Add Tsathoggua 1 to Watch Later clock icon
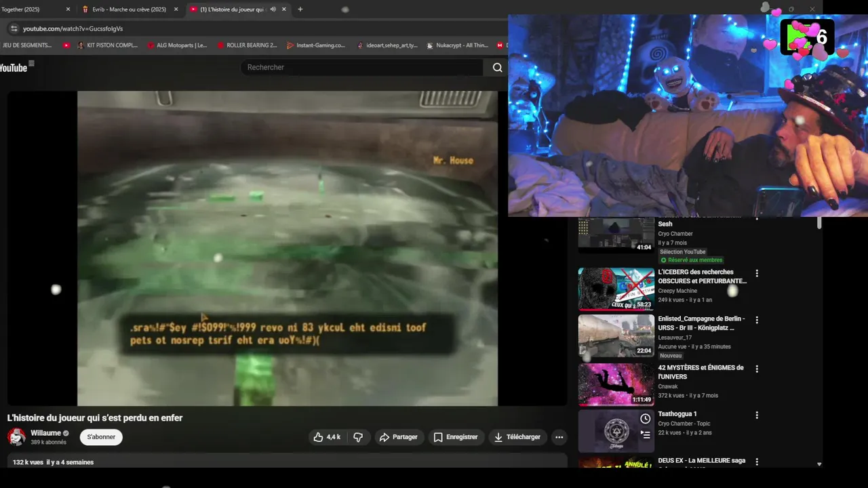The height and width of the screenshot is (488, 868). pos(645,419)
